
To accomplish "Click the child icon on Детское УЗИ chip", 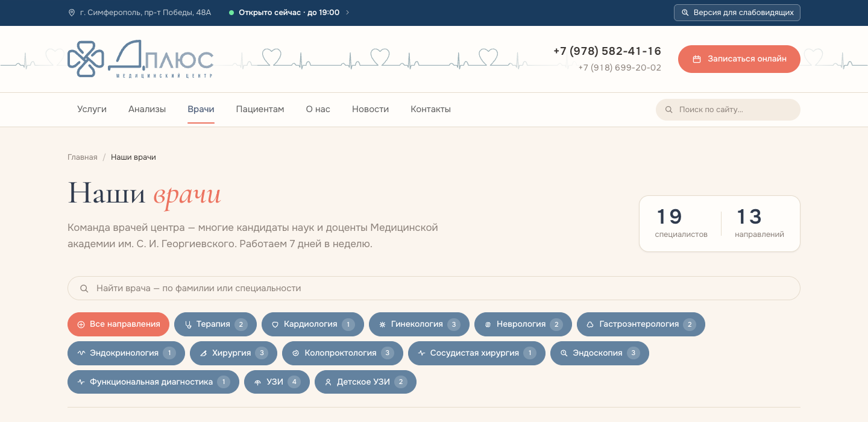I will point(329,382).
